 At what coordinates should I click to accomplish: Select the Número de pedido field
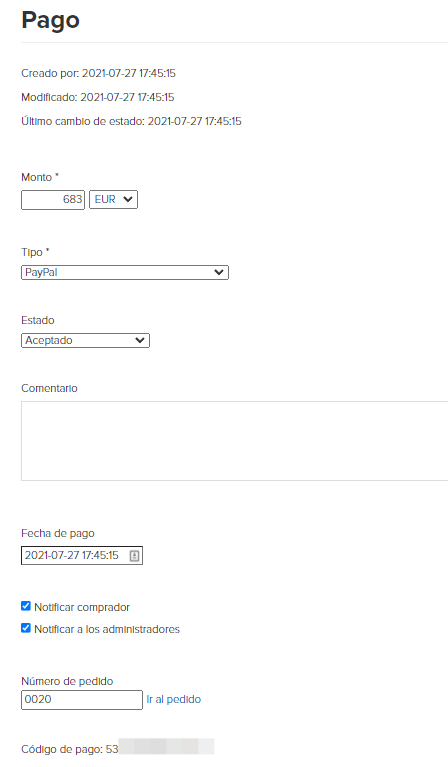click(x=82, y=699)
